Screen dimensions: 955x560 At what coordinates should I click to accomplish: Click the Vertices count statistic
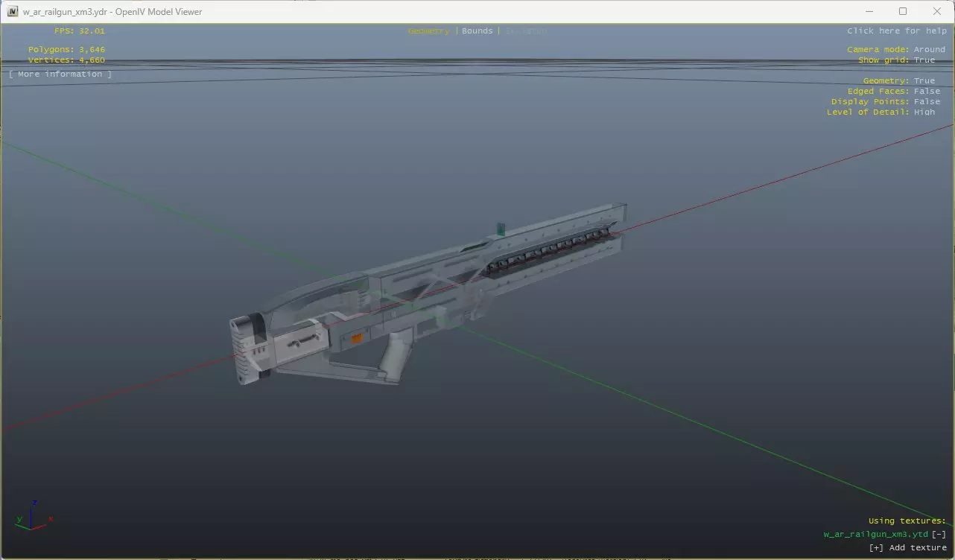(x=66, y=60)
